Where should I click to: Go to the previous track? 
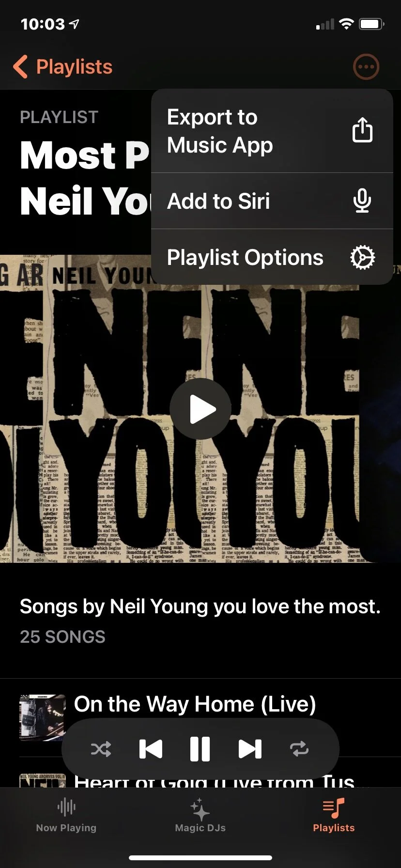(x=151, y=749)
